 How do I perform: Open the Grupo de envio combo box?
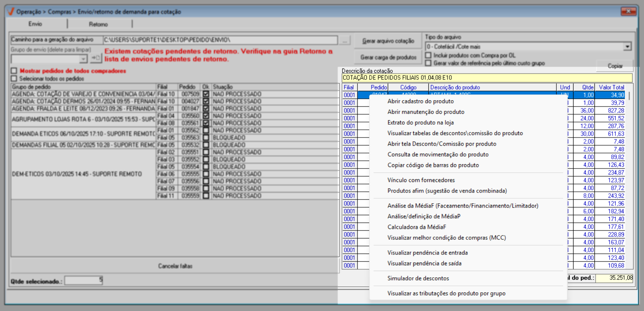point(83,59)
